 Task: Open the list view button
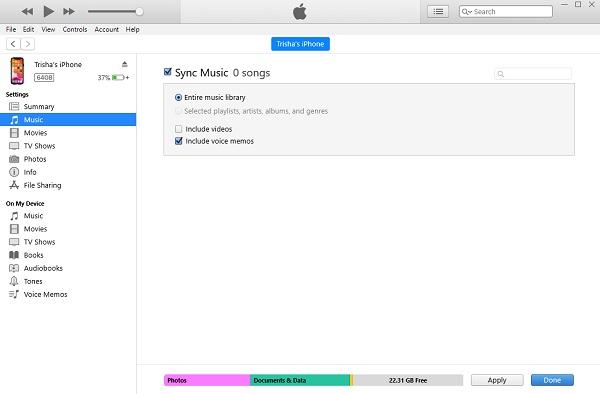click(438, 11)
